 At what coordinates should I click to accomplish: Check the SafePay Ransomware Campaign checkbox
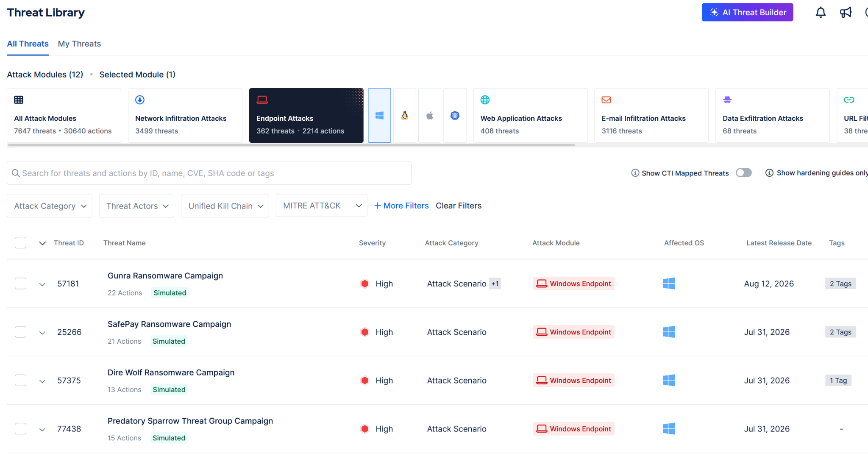tap(20, 332)
